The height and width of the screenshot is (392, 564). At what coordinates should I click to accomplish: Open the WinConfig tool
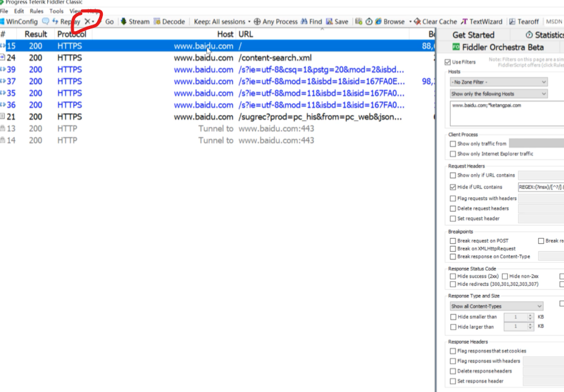(19, 21)
